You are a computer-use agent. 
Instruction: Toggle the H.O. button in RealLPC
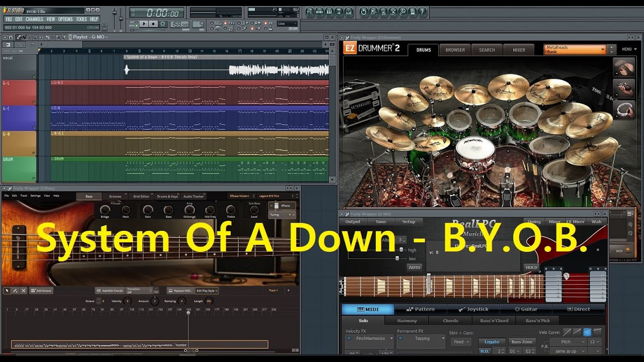pyautogui.click(x=485, y=351)
